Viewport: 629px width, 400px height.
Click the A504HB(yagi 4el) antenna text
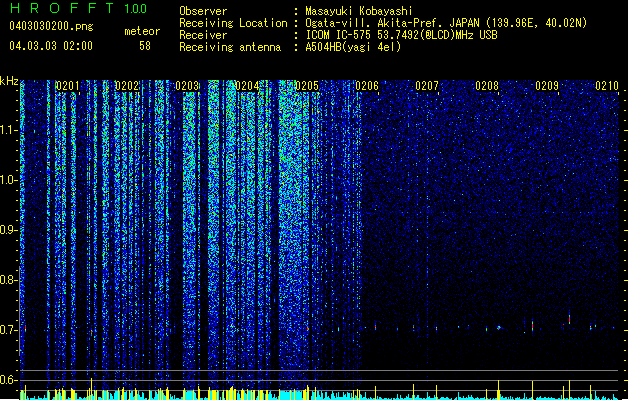point(353,47)
